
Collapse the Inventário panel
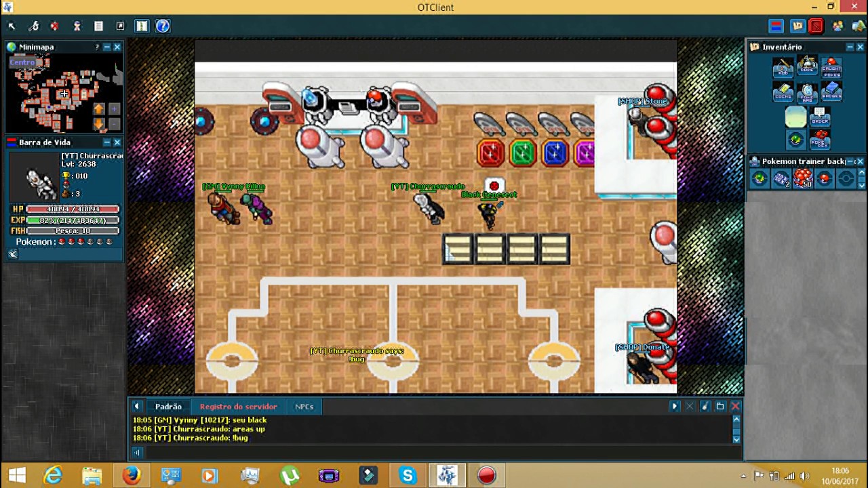click(850, 47)
